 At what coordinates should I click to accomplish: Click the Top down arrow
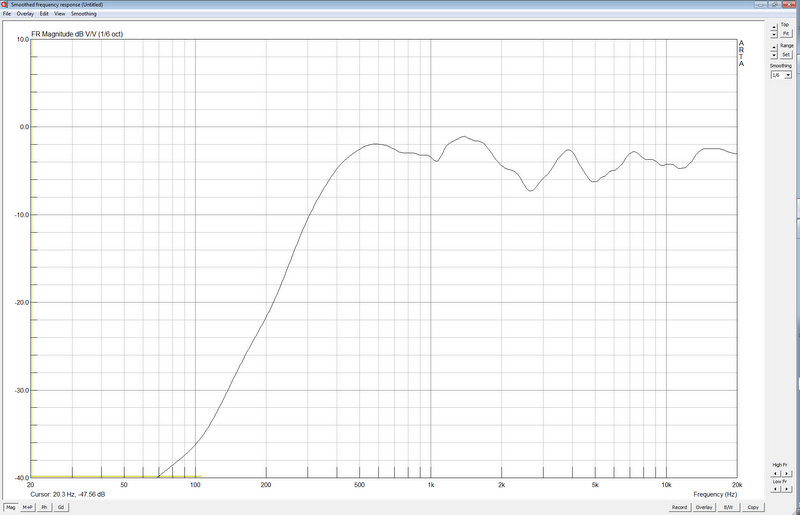[x=772, y=35]
